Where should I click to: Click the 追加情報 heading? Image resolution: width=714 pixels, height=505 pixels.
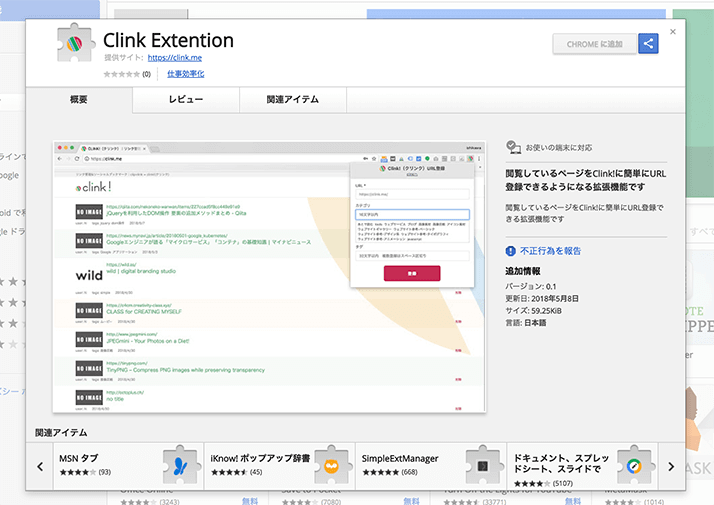point(523,271)
